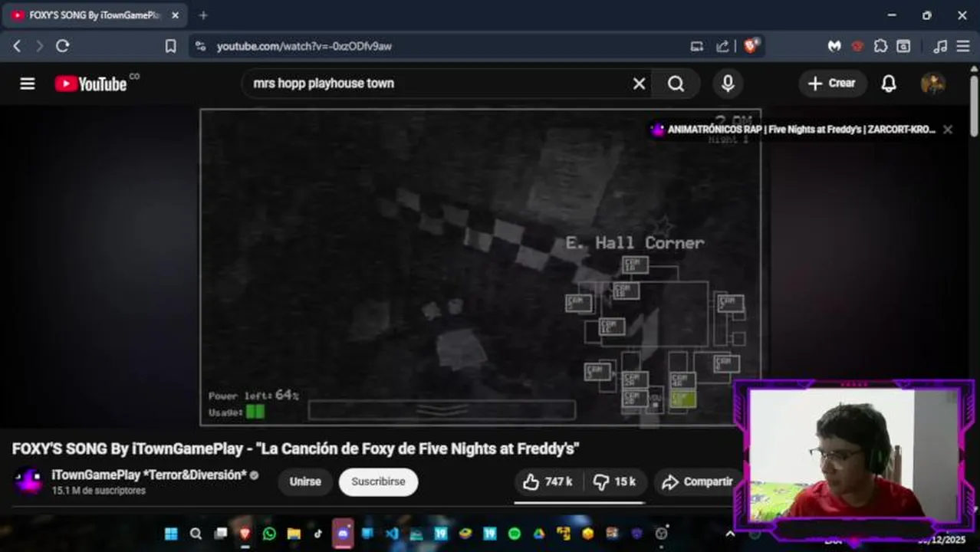Open WhatsApp from the taskbar
The image size is (980, 552).
[269, 534]
